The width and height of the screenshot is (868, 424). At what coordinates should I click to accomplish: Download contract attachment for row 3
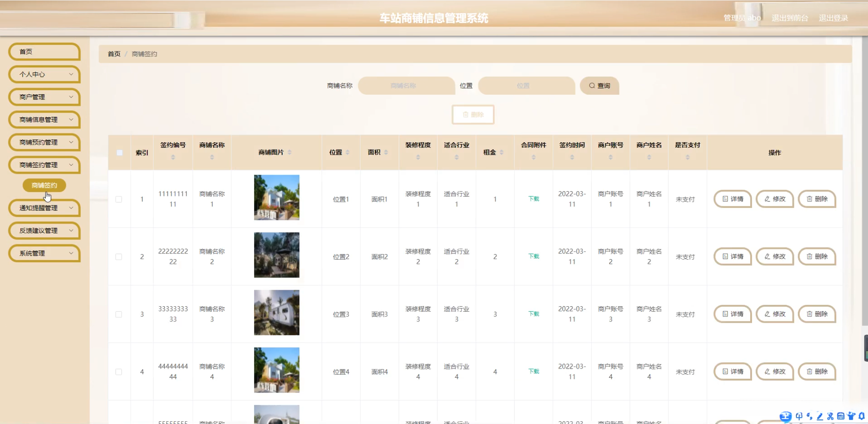[534, 314]
